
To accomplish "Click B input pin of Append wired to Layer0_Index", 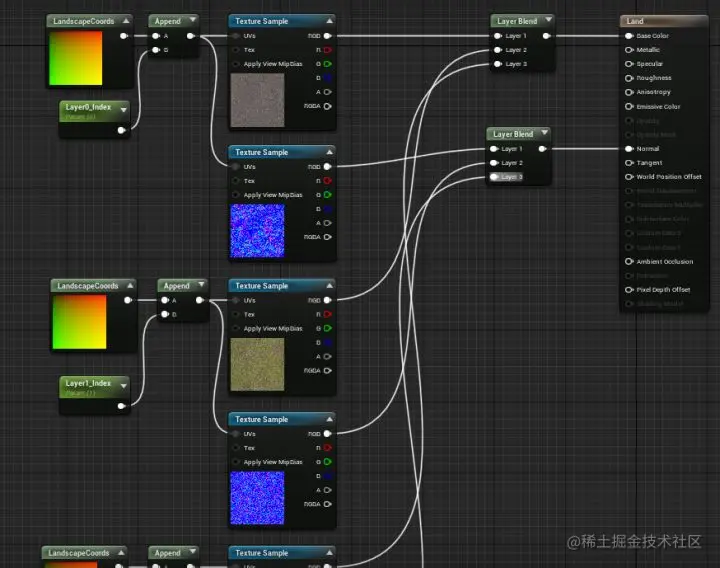I will (156, 50).
